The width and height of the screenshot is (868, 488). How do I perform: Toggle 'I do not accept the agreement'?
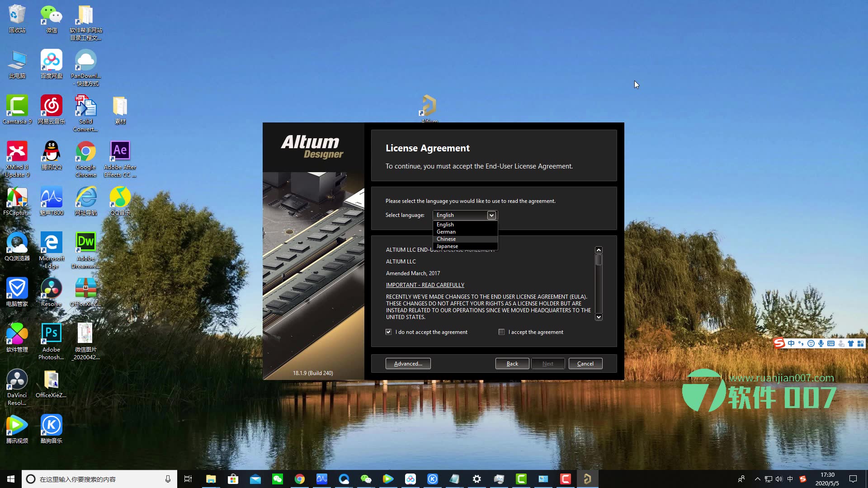tap(388, 332)
